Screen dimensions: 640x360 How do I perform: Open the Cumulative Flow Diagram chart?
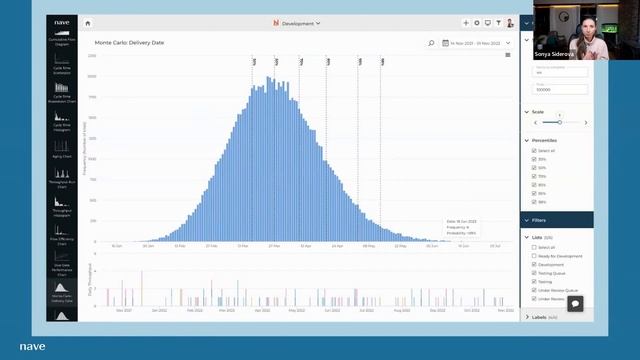coord(62,37)
